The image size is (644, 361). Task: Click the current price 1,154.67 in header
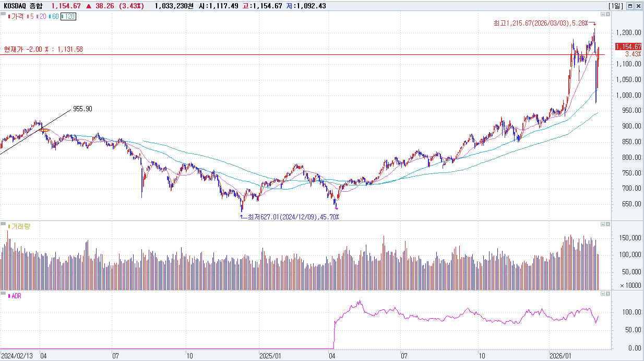click(x=66, y=6)
